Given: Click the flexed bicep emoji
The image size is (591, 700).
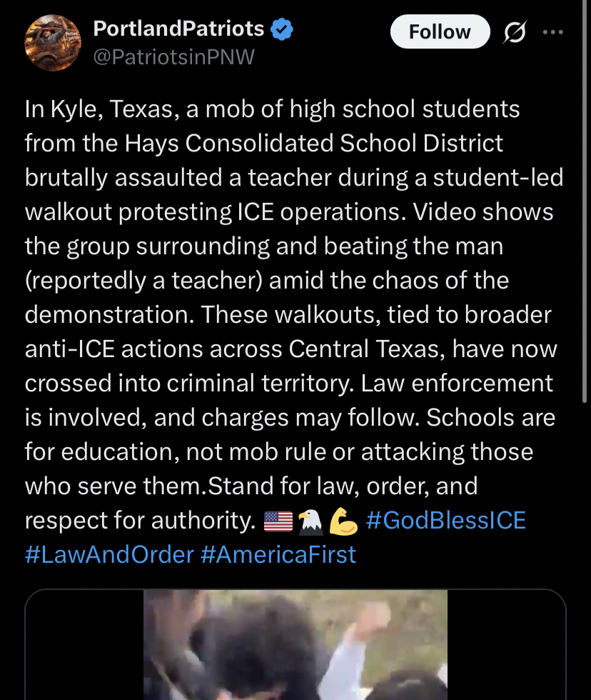Looking at the screenshot, I should pyautogui.click(x=343, y=521).
